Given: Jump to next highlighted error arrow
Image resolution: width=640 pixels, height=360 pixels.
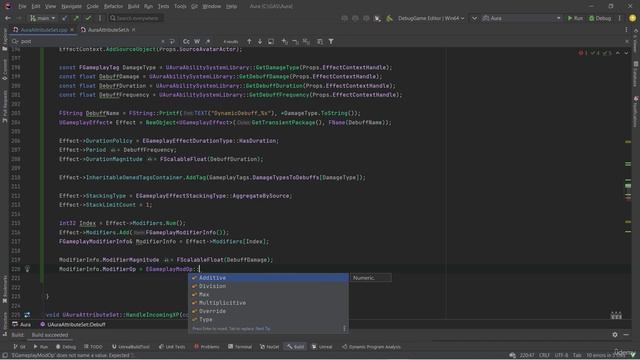Looking at the screenshot, I should click(626, 53).
